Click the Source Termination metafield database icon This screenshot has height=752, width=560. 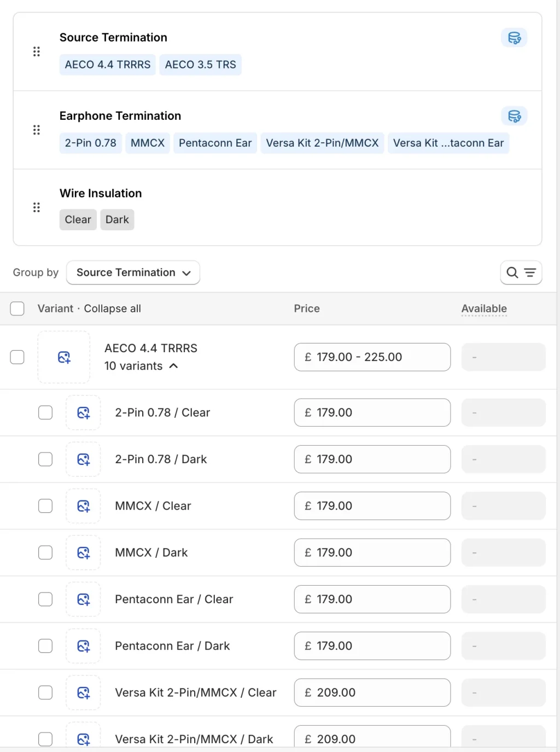(514, 38)
